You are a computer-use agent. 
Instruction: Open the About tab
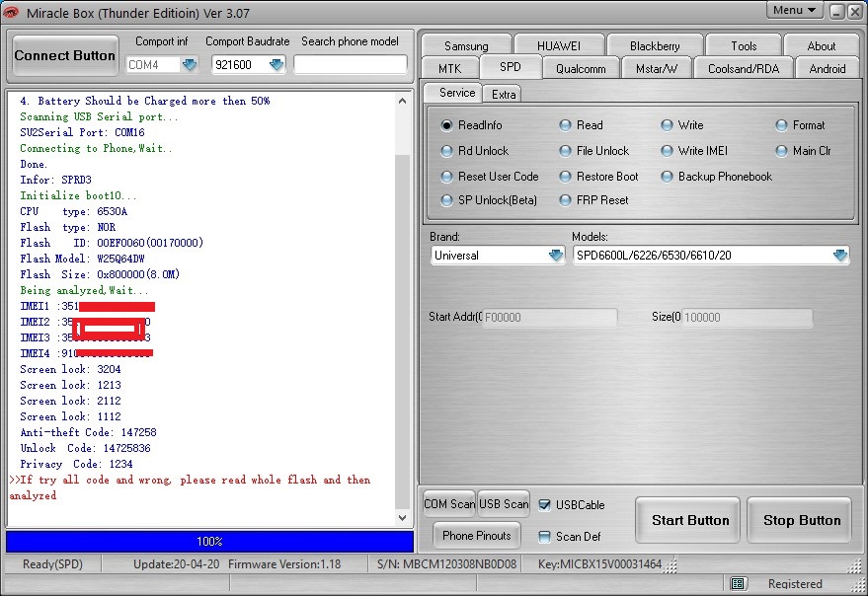pyautogui.click(x=821, y=46)
